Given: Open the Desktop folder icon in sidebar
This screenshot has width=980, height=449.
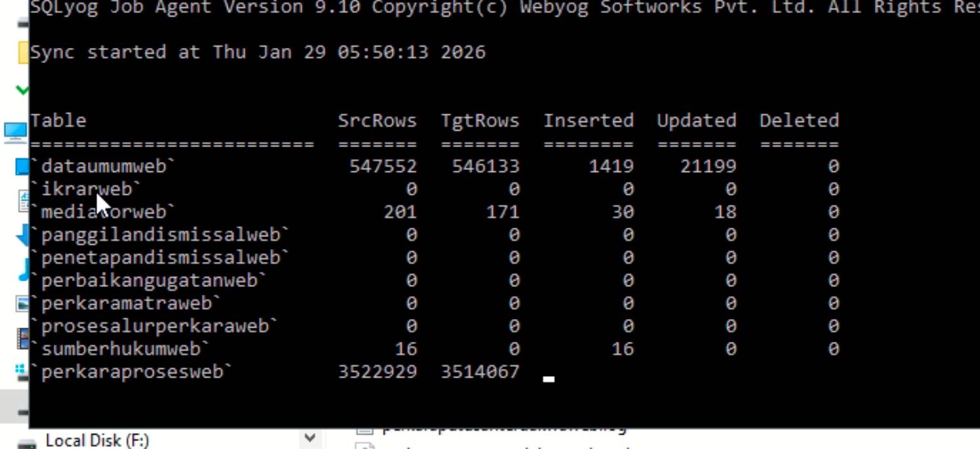Looking at the screenshot, I should click(x=21, y=167).
